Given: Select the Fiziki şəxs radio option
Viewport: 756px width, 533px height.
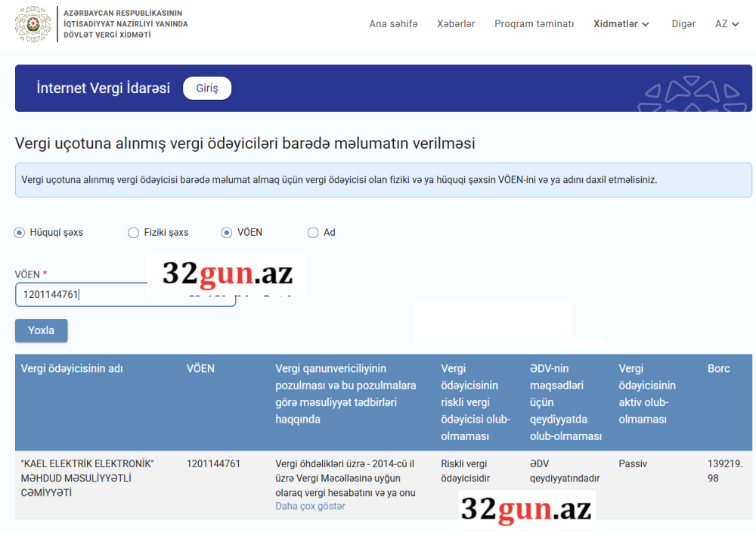Looking at the screenshot, I should pos(134,233).
